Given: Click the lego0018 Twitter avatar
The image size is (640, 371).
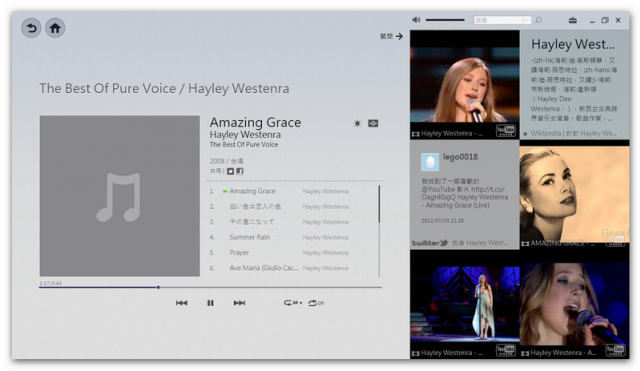Looking at the screenshot, I should tap(430, 162).
